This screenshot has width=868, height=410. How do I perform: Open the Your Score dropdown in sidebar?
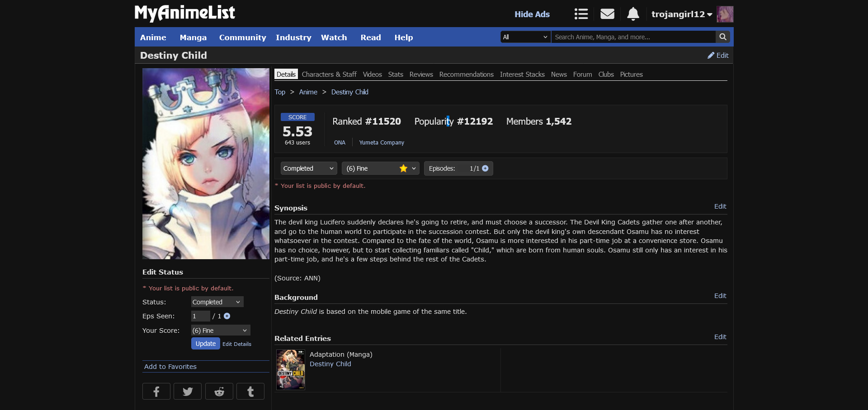(x=221, y=330)
